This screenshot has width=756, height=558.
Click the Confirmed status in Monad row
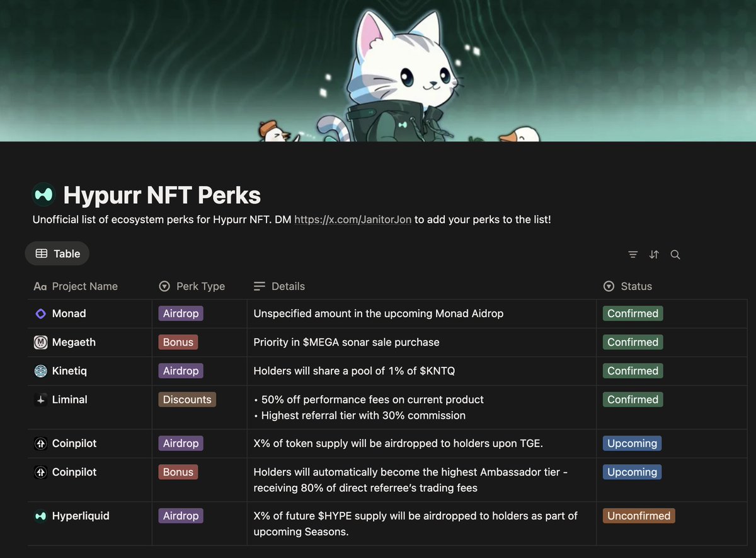click(633, 313)
